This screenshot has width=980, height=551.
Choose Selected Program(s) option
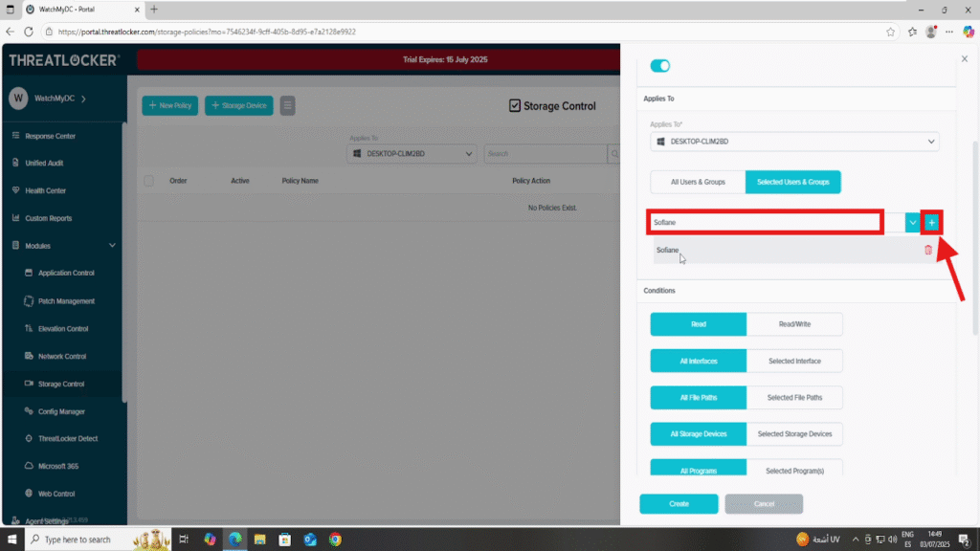(794, 468)
